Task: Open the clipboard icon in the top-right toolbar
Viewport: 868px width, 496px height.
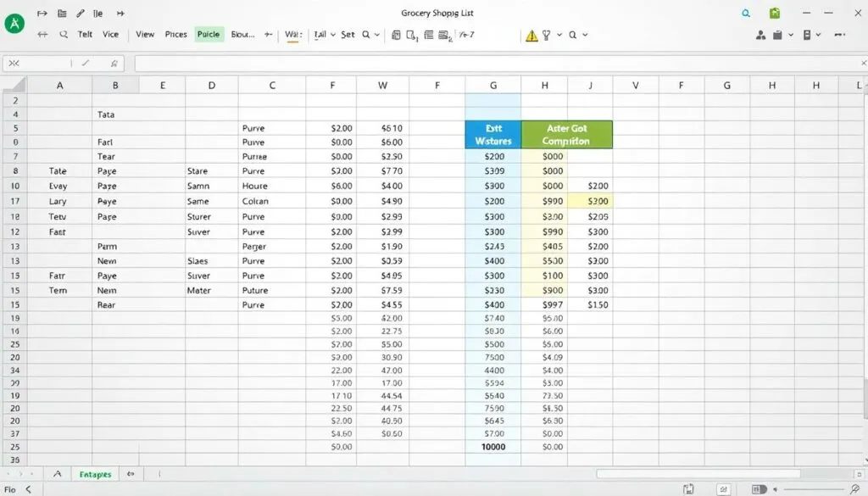Action: 777,35
